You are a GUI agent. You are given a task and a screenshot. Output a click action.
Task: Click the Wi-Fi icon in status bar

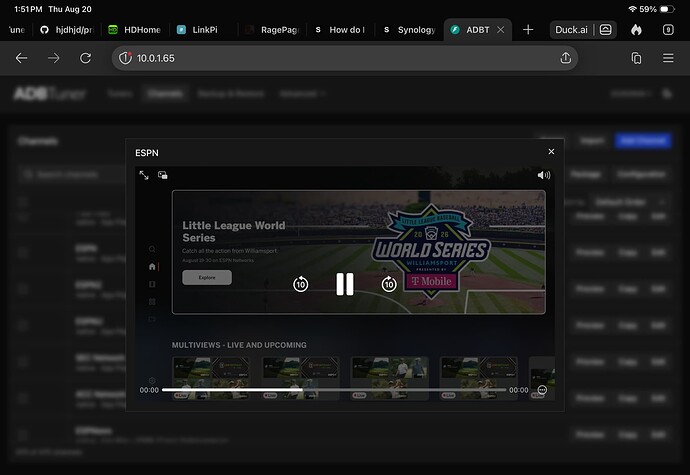point(632,9)
